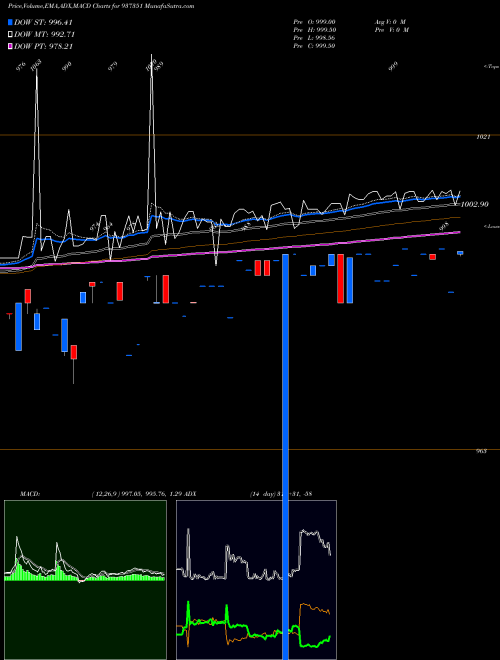Click the 'MACD:' panel heading
Viewport: 500px width, 660px height.
(x=29, y=493)
